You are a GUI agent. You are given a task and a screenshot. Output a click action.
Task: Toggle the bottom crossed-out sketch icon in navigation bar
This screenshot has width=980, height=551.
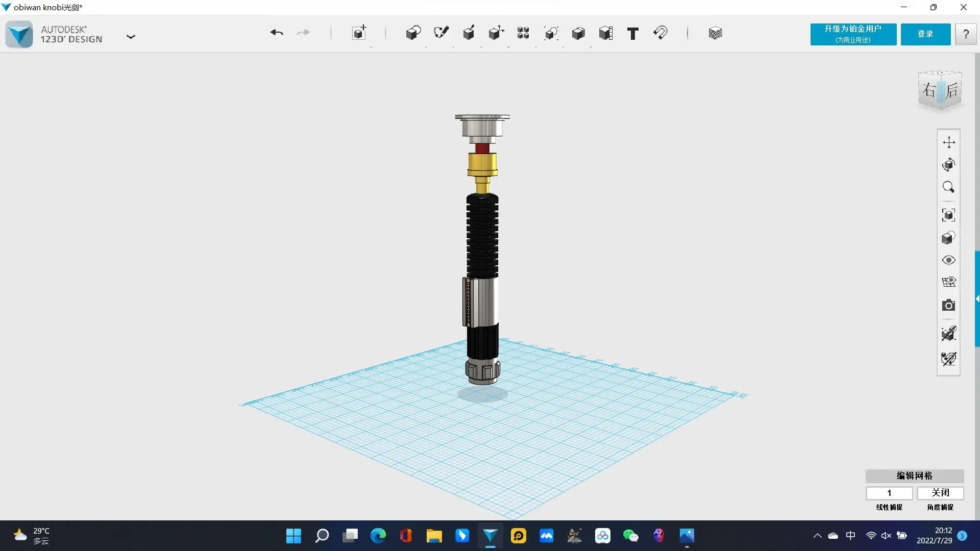pyautogui.click(x=949, y=359)
